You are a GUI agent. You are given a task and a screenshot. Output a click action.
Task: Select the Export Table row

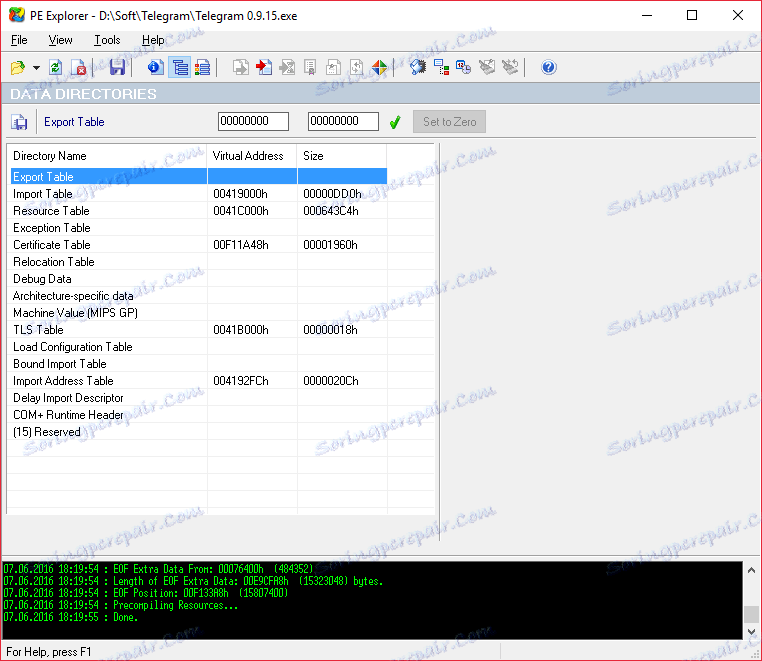(x=199, y=176)
